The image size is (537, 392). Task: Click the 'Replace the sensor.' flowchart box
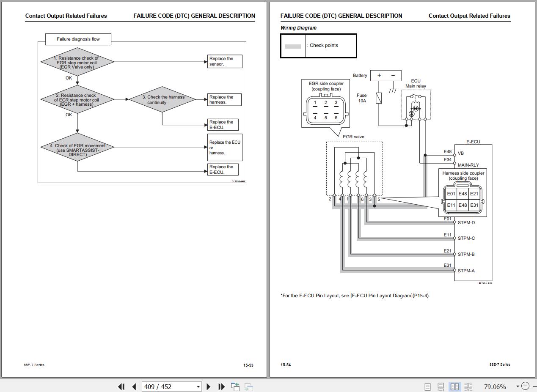point(225,61)
